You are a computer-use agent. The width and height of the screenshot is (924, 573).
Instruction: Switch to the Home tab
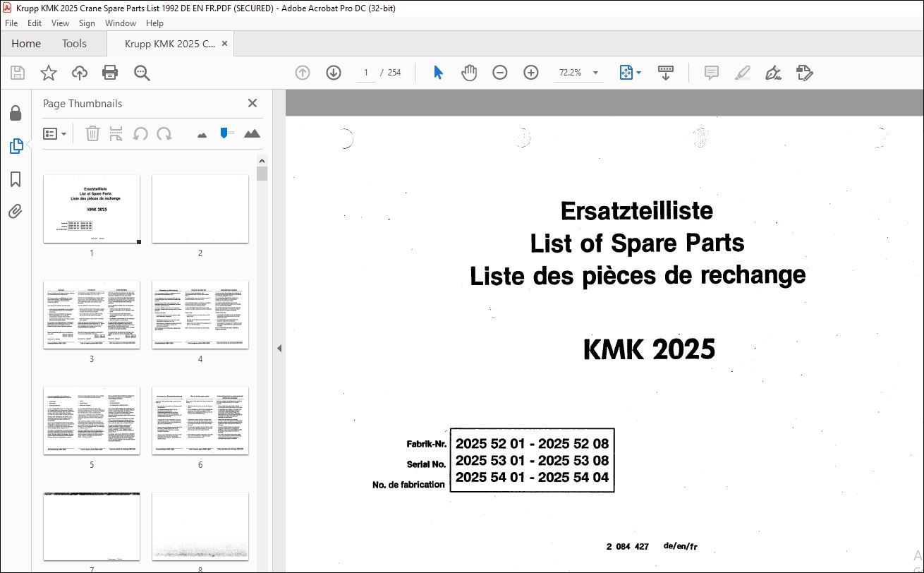pyautogui.click(x=26, y=43)
